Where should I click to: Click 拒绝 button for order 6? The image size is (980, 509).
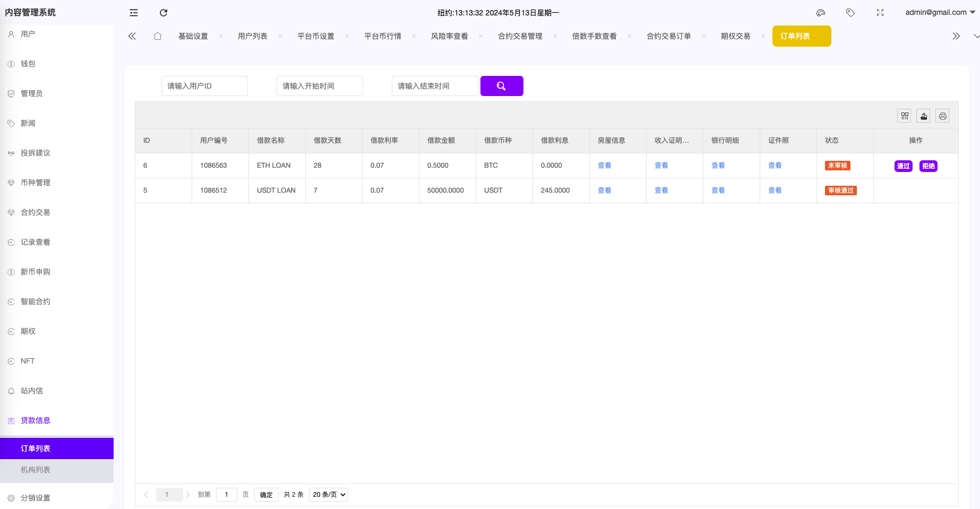point(928,166)
